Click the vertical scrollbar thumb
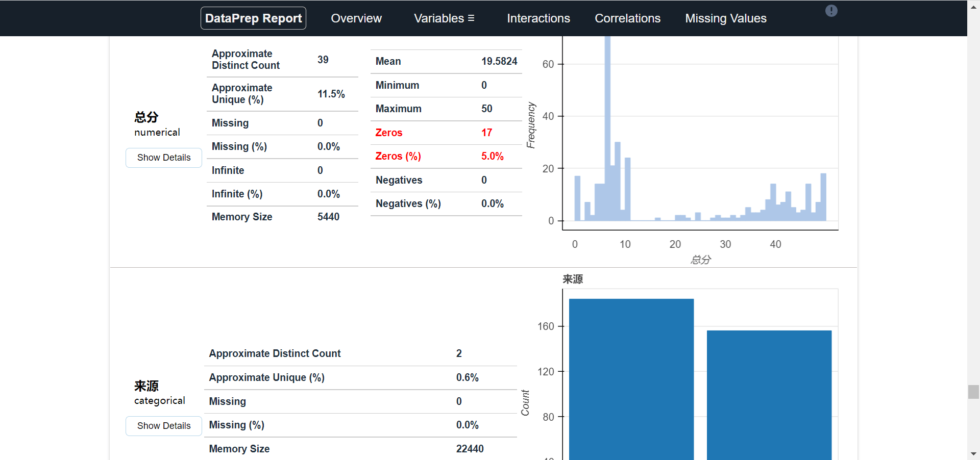Image resolution: width=980 pixels, height=460 pixels. (x=973, y=392)
